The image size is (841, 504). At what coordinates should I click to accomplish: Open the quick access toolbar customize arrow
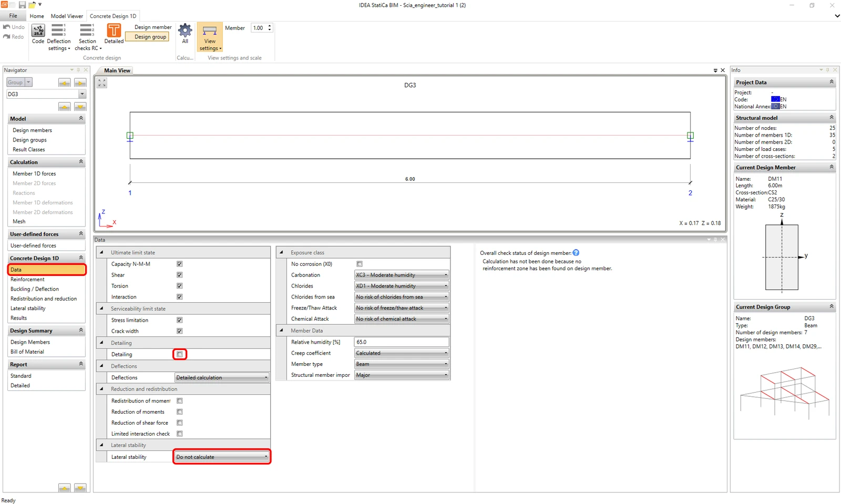coord(40,4)
